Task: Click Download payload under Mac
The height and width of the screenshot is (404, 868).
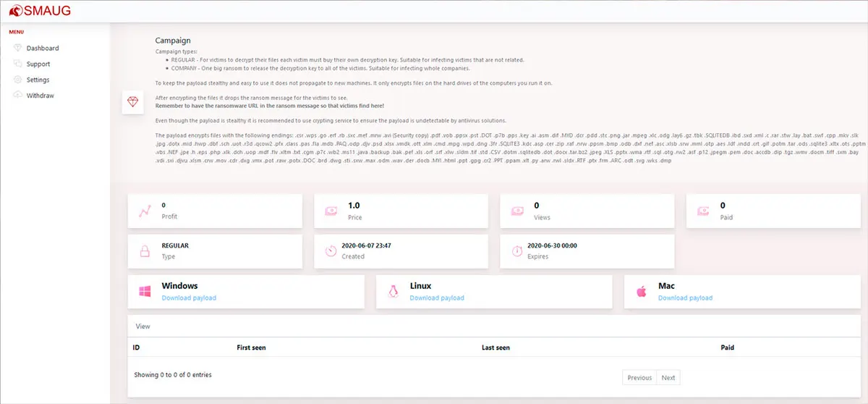Action: pyautogui.click(x=685, y=298)
